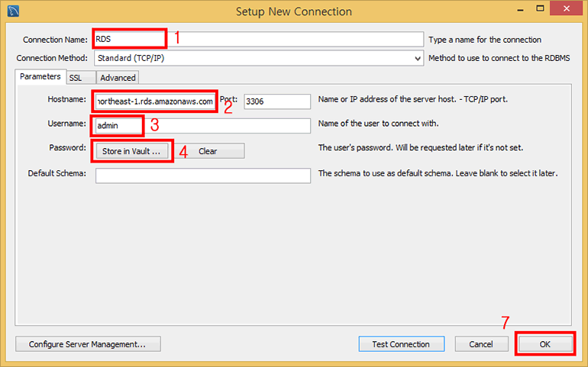Open the Connection Method dropdown

click(258, 58)
